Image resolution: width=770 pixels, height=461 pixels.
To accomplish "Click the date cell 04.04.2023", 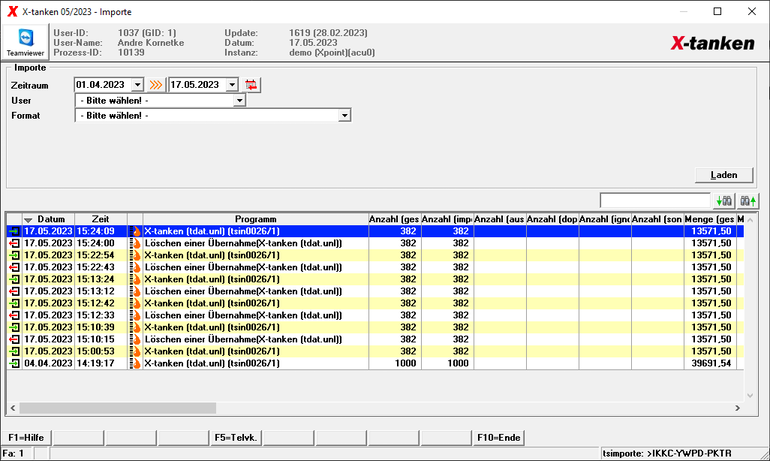I will pyautogui.click(x=48, y=363).
